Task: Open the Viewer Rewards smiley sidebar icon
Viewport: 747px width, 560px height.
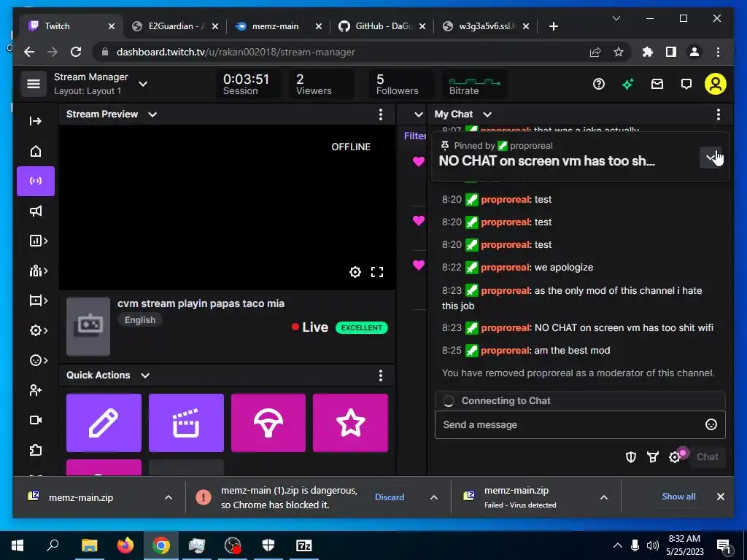Action: 38,360
